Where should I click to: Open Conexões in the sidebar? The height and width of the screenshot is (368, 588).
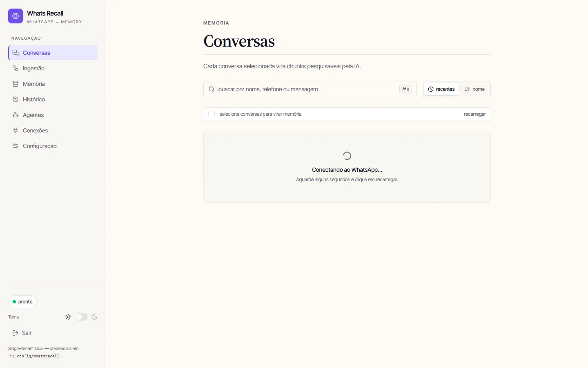(x=53, y=130)
